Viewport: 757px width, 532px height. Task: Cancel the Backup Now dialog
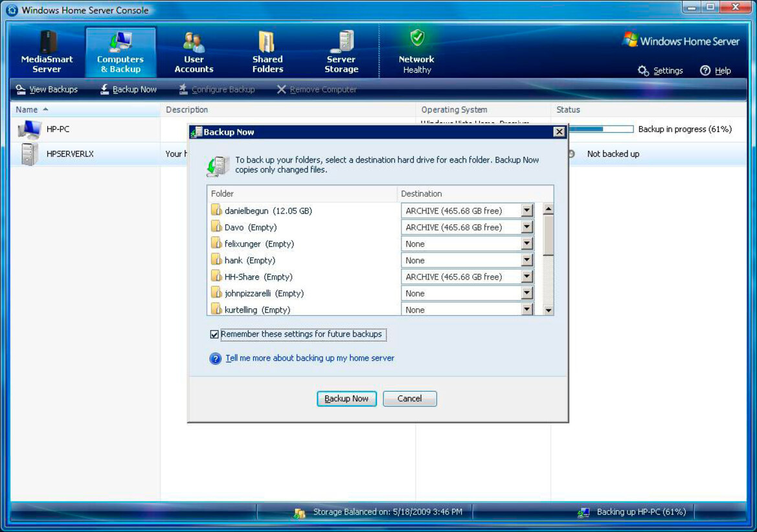point(410,399)
